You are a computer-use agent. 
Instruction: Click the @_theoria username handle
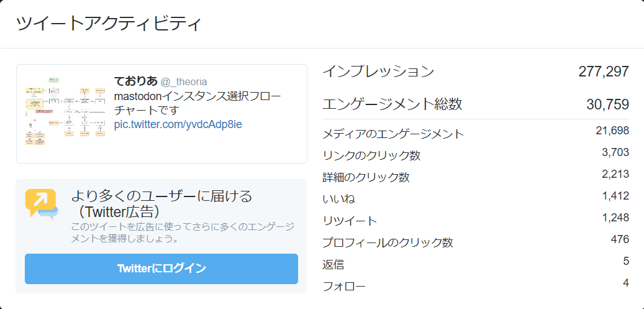[x=184, y=81]
